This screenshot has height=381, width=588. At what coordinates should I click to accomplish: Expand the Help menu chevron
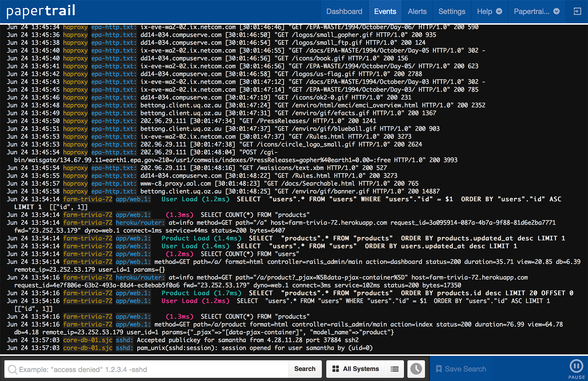click(499, 11)
